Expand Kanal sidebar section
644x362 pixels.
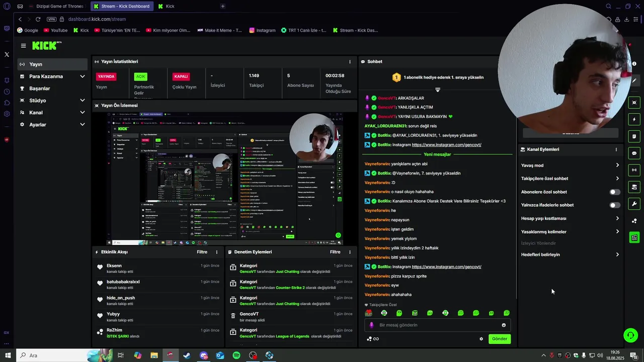click(52, 113)
